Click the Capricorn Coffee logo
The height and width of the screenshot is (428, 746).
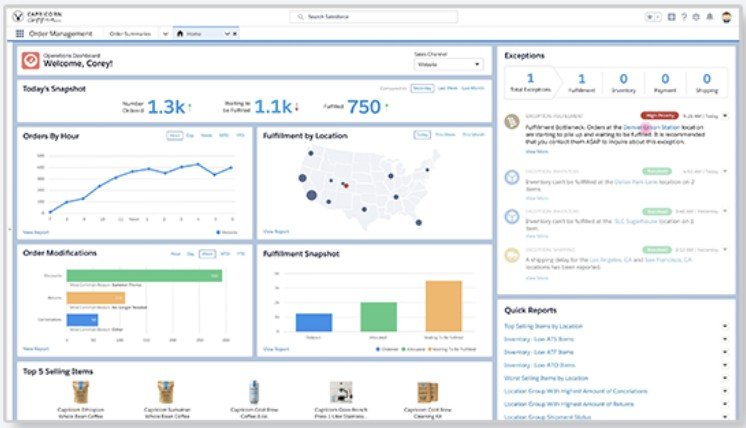click(38, 17)
